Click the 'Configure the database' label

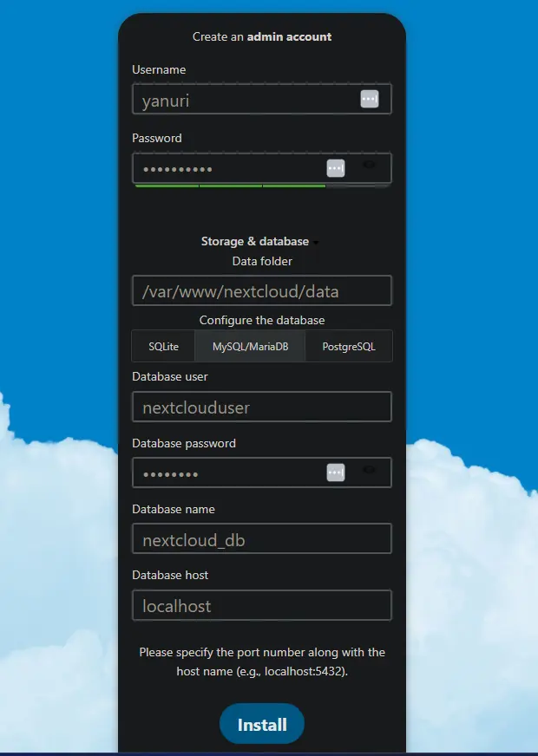262,320
